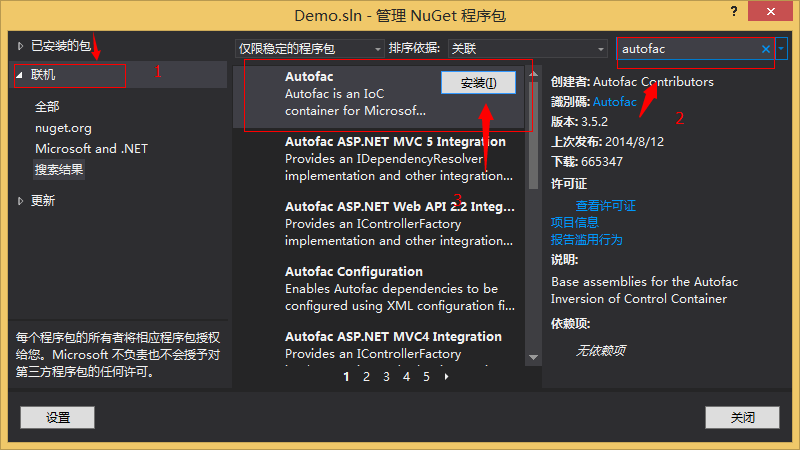800x450 pixels.
Task: Go to results page 1
Action: click(346, 377)
